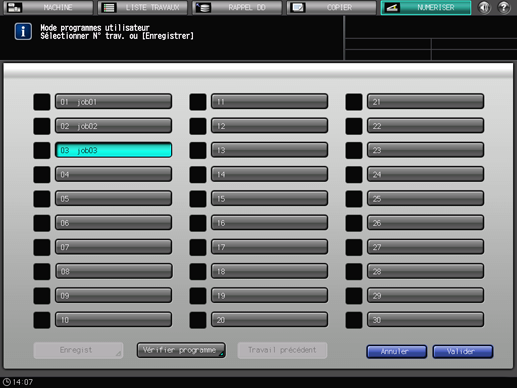The width and height of the screenshot is (517, 388).
Task: Pick program slot 17
Action: [x=269, y=247]
